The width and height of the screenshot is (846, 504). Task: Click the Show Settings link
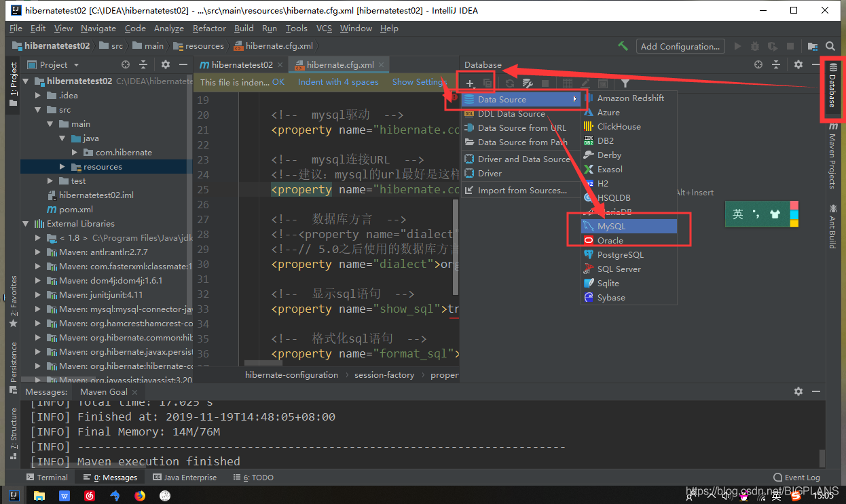(419, 82)
